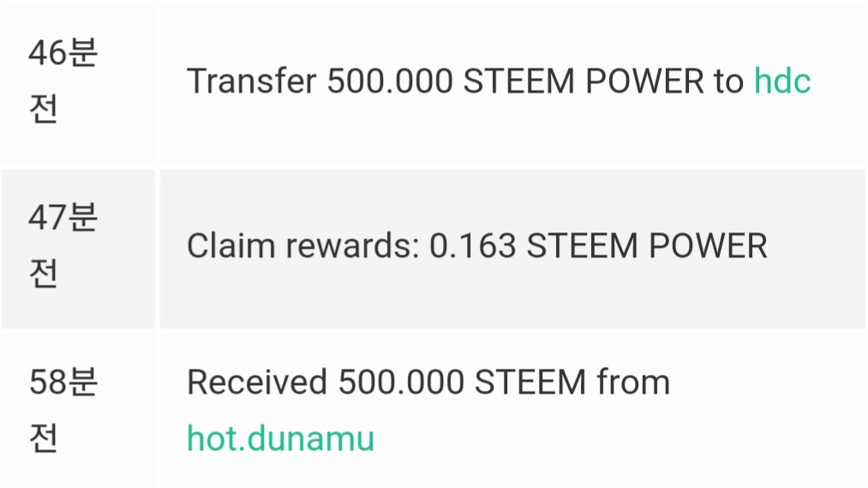Select the word Transfer in first row

pos(252,81)
